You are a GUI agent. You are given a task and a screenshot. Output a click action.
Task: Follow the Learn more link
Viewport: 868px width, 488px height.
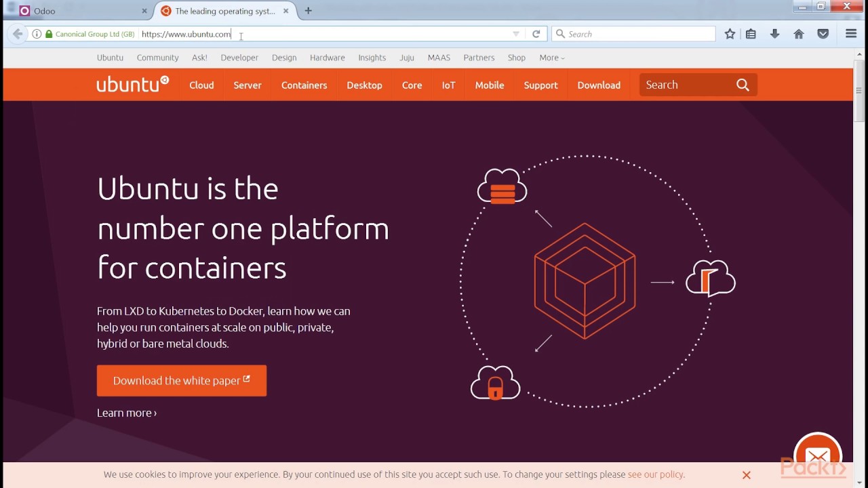pyautogui.click(x=127, y=413)
